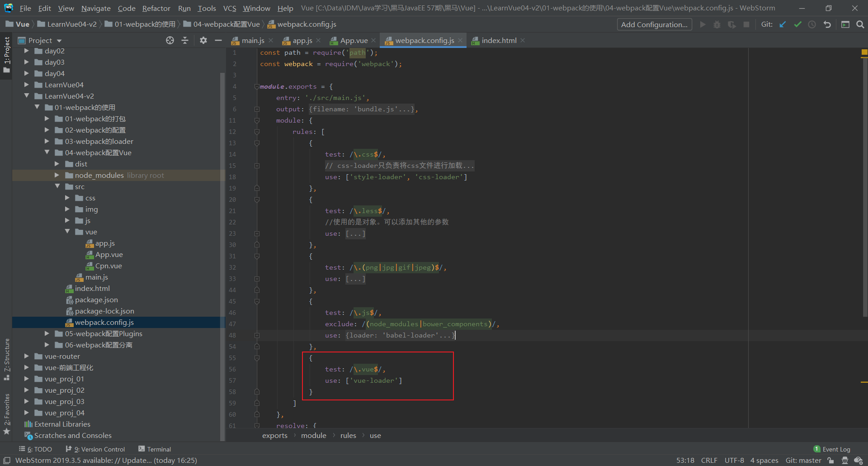
Task: Click the Add Configuration button
Action: click(x=654, y=24)
